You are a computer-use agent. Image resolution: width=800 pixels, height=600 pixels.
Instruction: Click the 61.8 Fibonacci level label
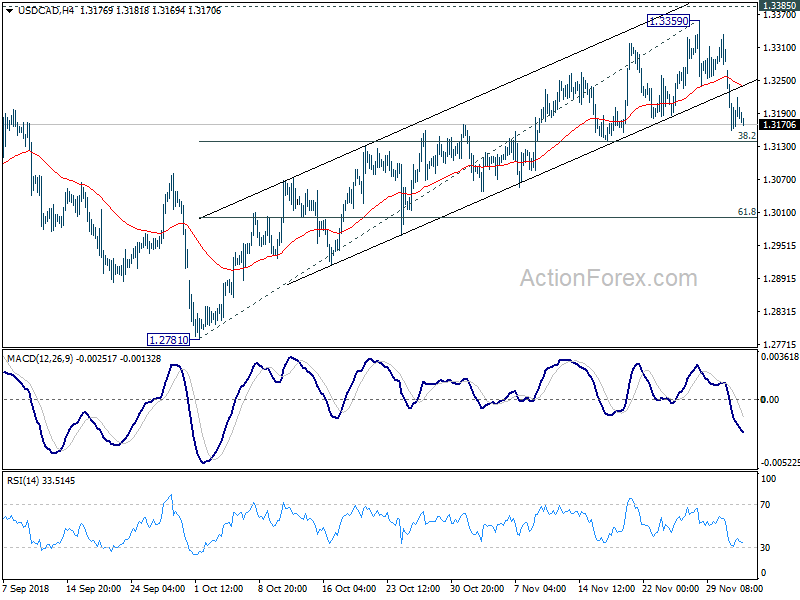(747, 211)
